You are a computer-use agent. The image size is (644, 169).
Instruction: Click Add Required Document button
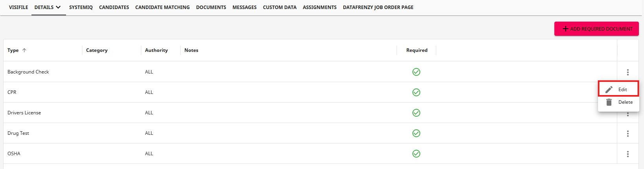(x=596, y=29)
